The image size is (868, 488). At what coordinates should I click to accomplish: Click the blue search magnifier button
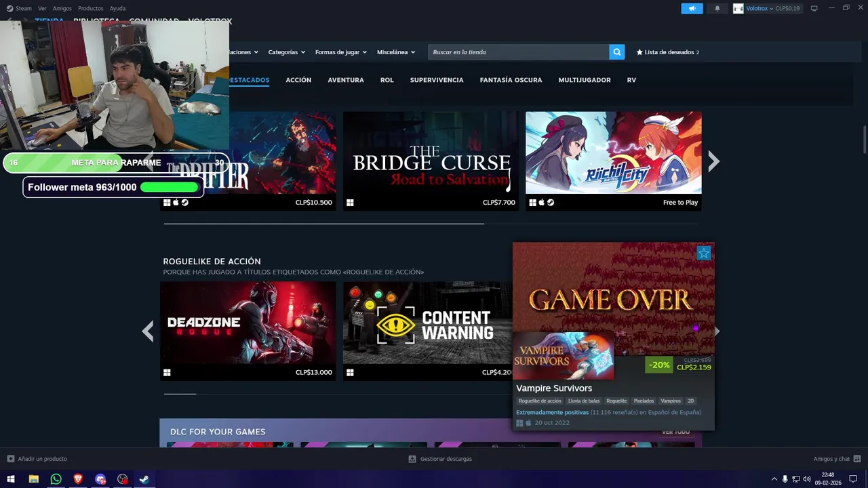[616, 52]
